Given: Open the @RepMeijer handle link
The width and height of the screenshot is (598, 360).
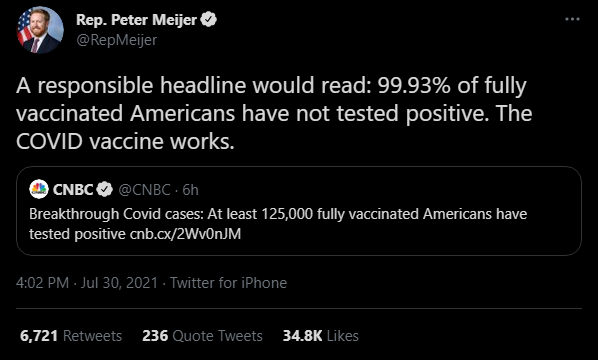Looking at the screenshot, I should point(117,40).
